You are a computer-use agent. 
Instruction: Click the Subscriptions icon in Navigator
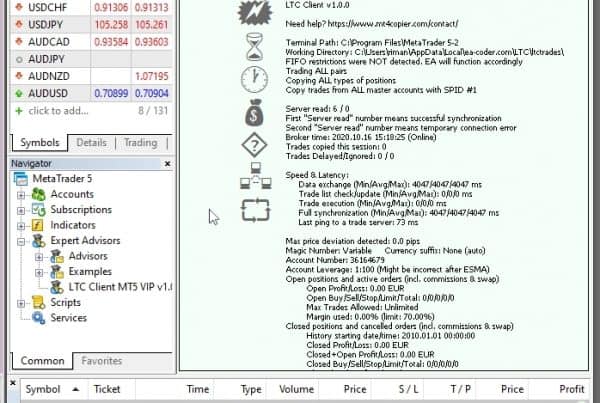tap(38, 210)
